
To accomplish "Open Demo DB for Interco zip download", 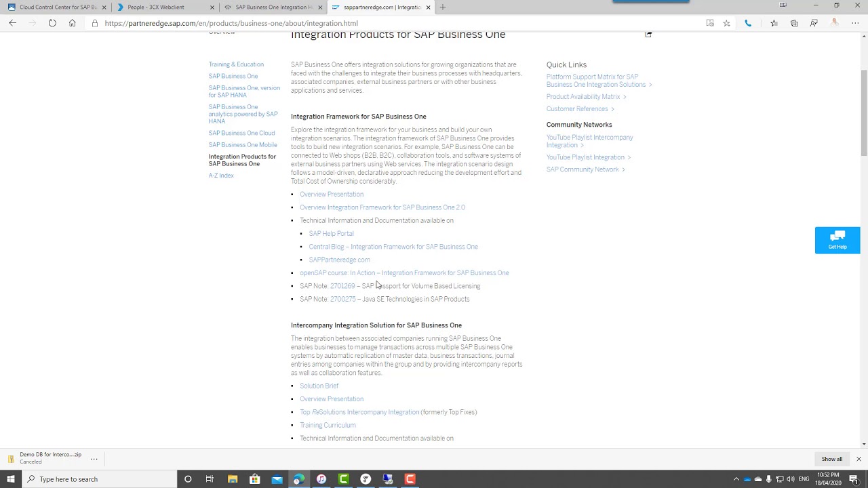I will coord(50,457).
